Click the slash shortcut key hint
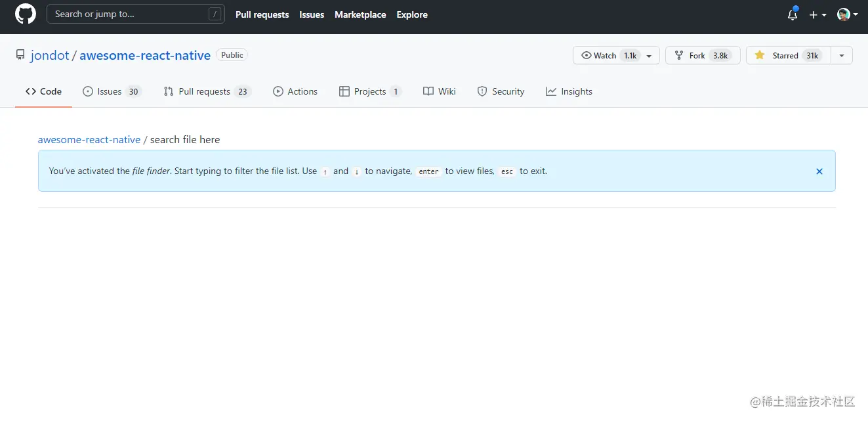868x421 pixels. [215, 14]
